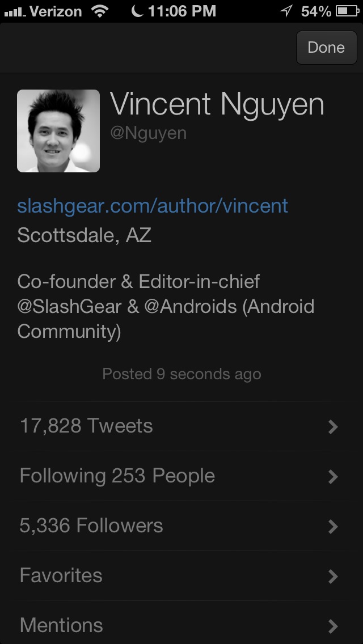Expand the 17,828 Tweets chevron

click(x=333, y=427)
